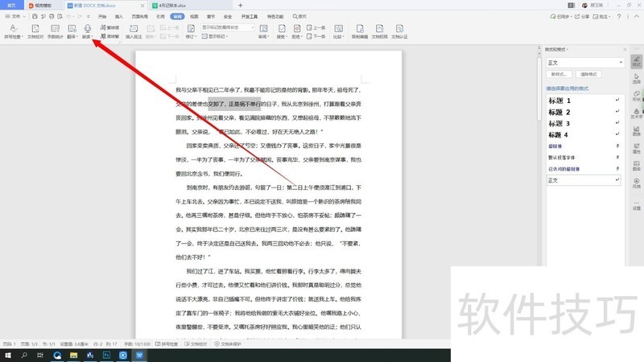Click the New Style (新样式...) button
The width and height of the screenshot is (644, 362).
pyautogui.click(x=559, y=74)
